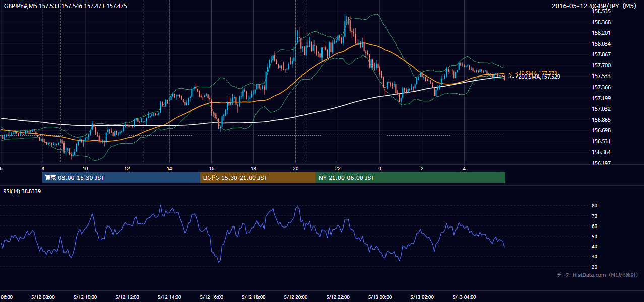644x302 pixels.
Task: Click the RSI scale value 40
Action: click(594, 246)
